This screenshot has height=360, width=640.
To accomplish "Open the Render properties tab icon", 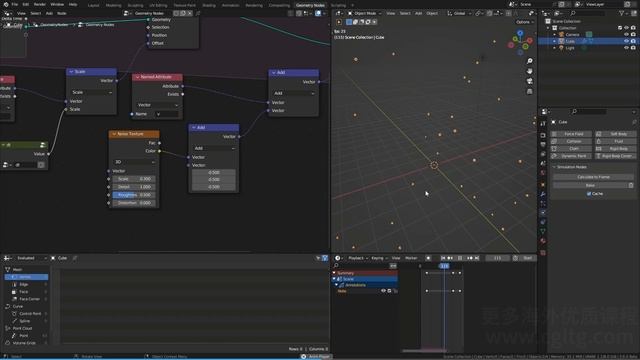I will (543, 135).
